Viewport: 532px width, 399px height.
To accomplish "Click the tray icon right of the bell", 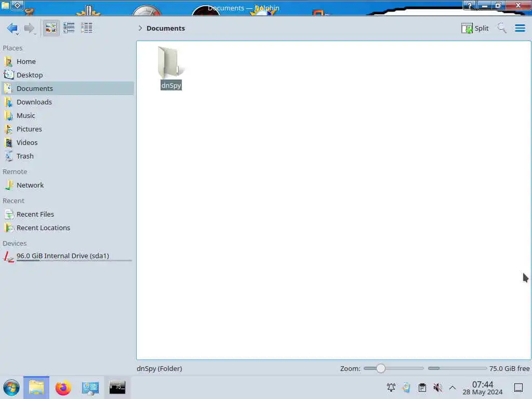I will click(x=406, y=387).
